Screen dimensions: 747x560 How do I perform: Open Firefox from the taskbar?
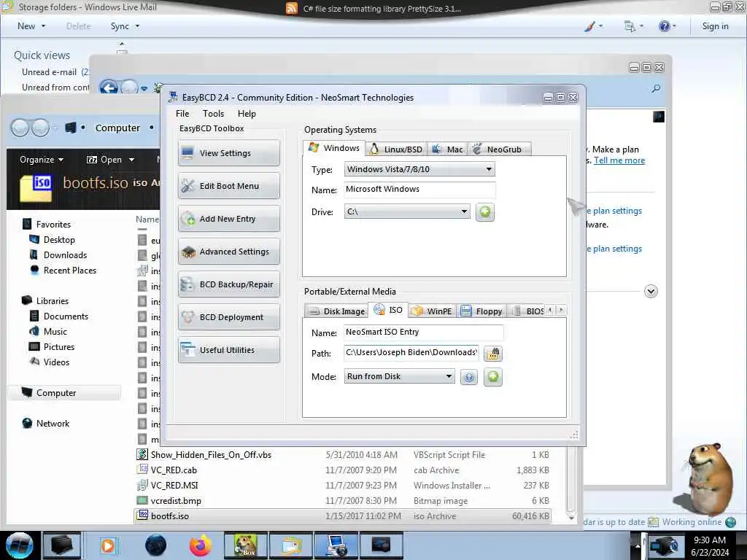coord(201,545)
